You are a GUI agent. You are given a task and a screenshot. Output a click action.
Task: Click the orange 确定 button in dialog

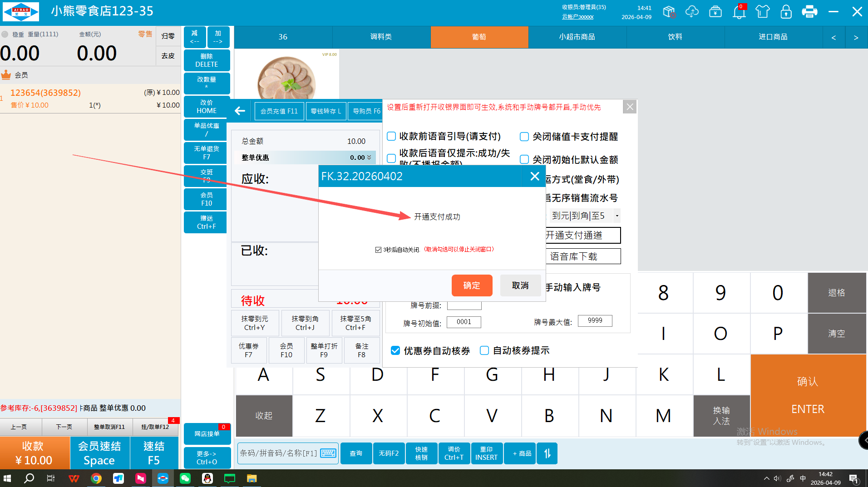click(x=472, y=285)
